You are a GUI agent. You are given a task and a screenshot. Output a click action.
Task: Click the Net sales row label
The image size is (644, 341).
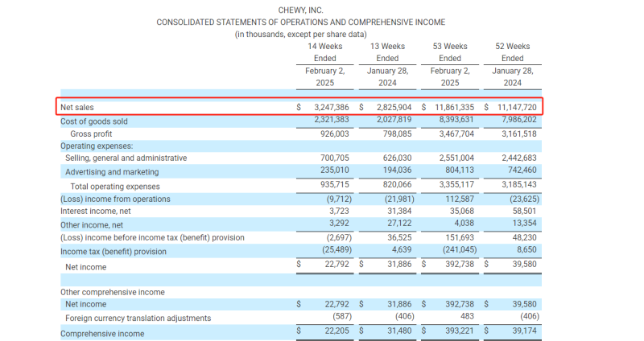click(x=83, y=107)
